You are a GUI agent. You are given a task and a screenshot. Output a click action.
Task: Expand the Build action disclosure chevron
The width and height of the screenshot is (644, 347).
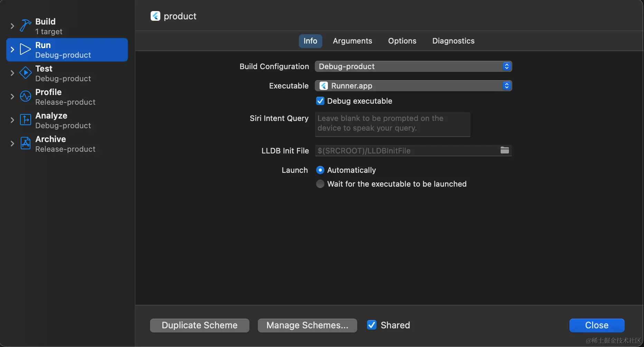[12, 26]
